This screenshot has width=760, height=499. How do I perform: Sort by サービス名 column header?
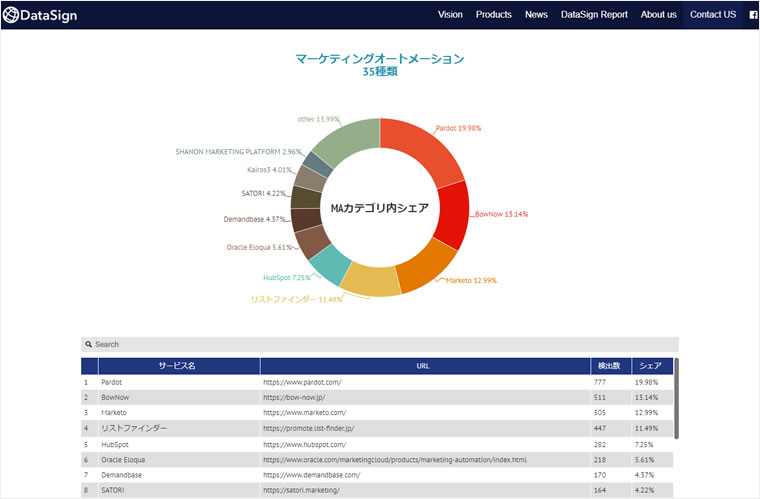(177, 366)
